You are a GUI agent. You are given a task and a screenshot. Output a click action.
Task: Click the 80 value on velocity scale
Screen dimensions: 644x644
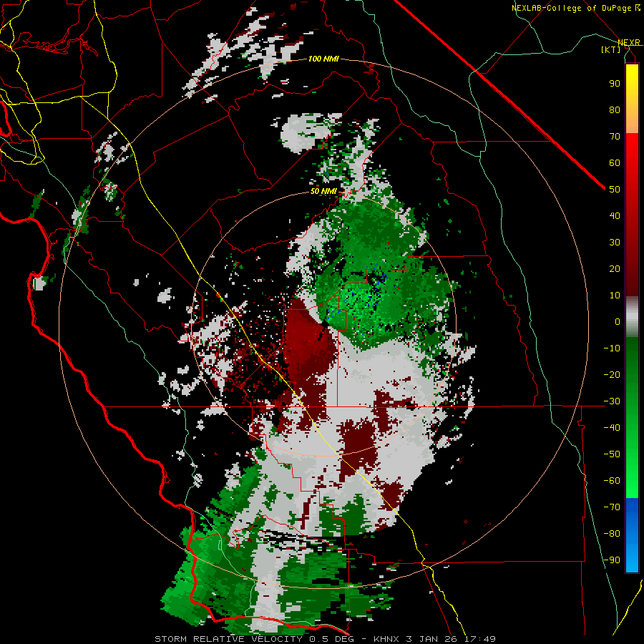(615, 110)
